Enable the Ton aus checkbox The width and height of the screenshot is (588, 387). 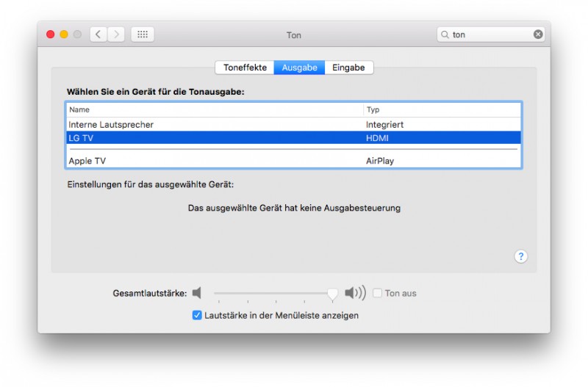coord(377,294)
